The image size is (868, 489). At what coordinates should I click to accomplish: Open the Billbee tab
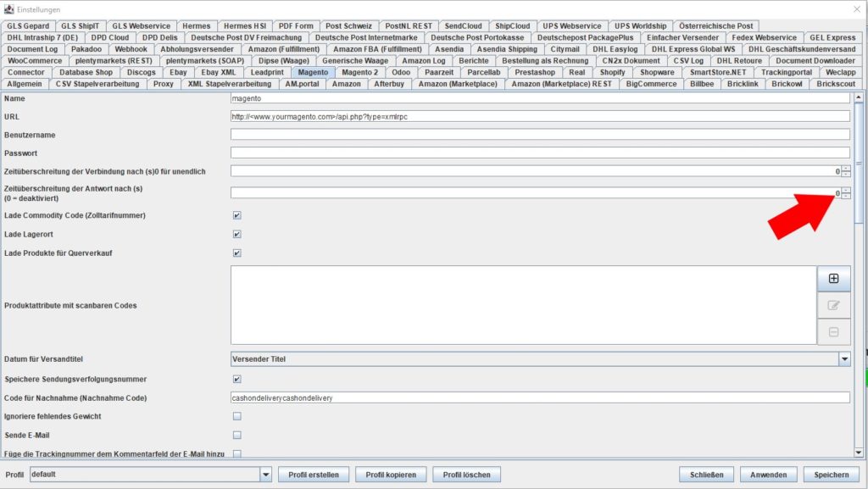click(702, 84)
